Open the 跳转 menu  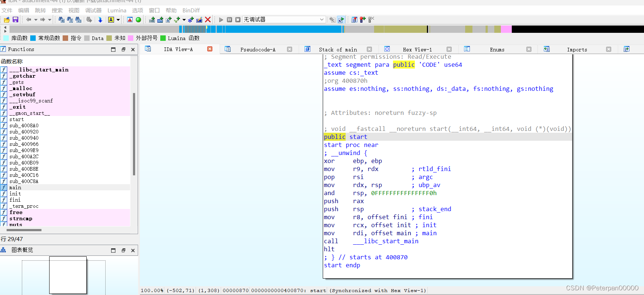tap(40, 10)
